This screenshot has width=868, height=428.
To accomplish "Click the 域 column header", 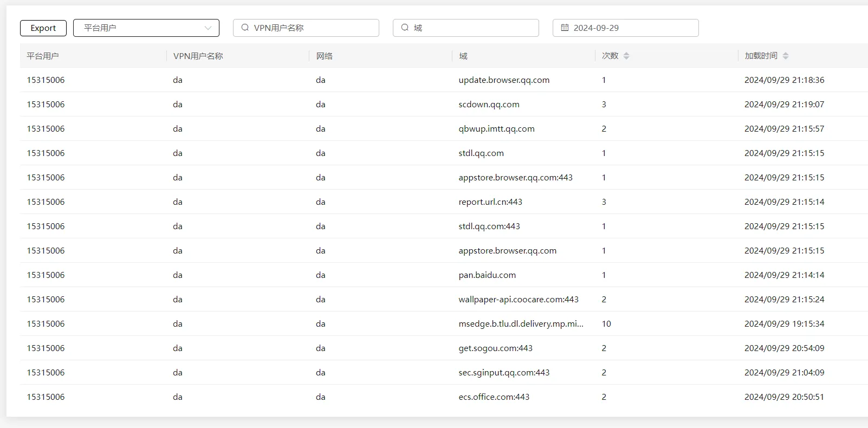I will coord(463,56).
